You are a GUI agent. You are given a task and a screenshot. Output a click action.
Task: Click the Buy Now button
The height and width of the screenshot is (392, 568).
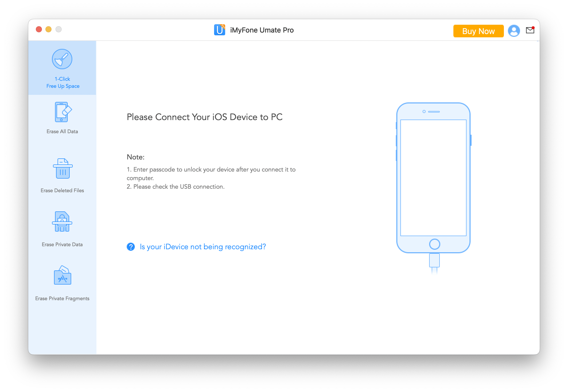[478, 31]
